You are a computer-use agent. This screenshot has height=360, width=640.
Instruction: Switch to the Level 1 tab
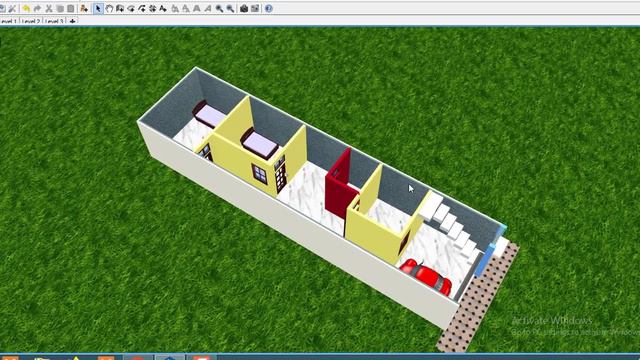[9, 21]
